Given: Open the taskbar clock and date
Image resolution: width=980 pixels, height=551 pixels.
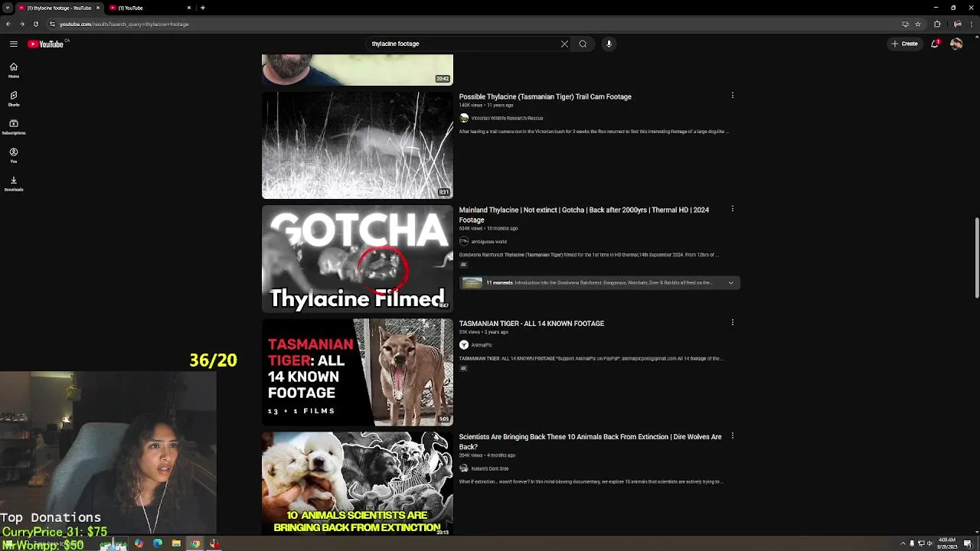Looking at the screenshot, I should tap(948, 543).
